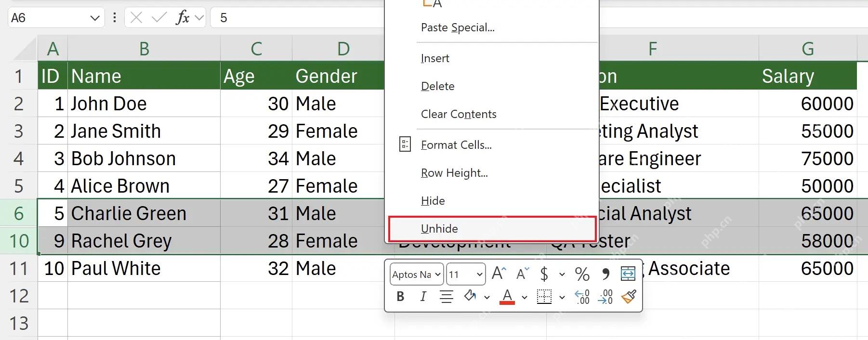The width and height of the screenshot is (868, 340).
Task: Select column F header
Action: [x=652, y=49]
